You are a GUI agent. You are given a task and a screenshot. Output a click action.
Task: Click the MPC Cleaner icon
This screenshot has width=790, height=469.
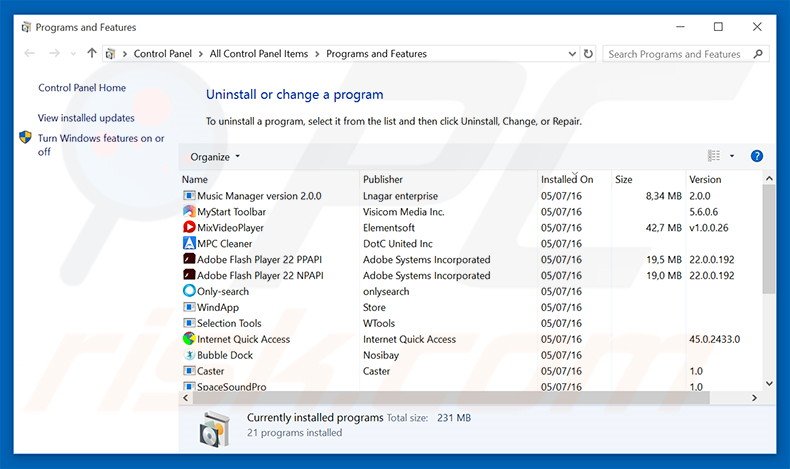(189, 243)
